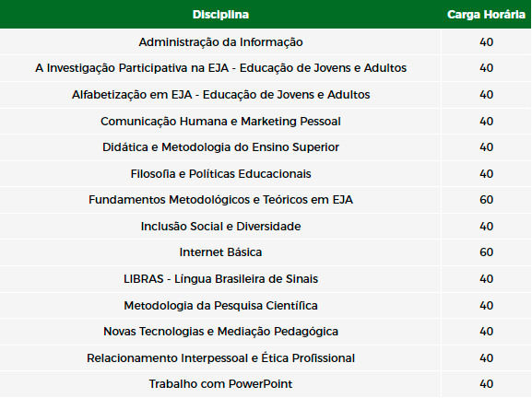Select A Investigação Participativa na EJA discipline
Screen dimensions: 532x398
point(220,68)
